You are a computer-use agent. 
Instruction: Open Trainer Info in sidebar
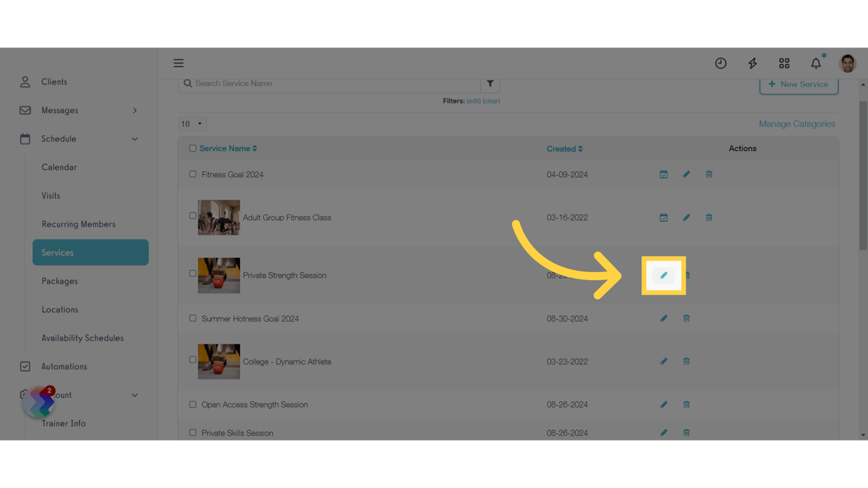pyautogui.click(x=64, y=423)
